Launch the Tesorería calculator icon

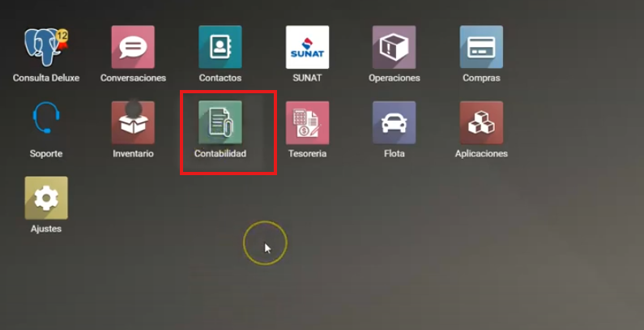coord(307,122)
